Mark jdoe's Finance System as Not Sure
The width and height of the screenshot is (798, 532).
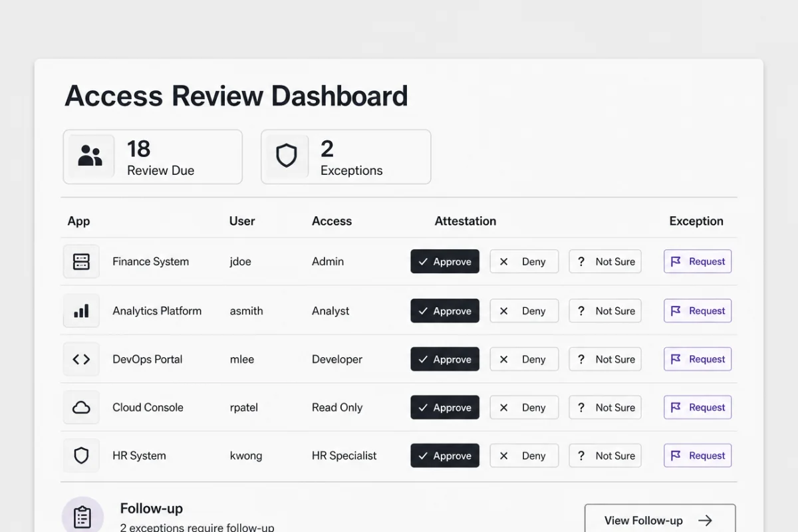click(x=605, y=261)
